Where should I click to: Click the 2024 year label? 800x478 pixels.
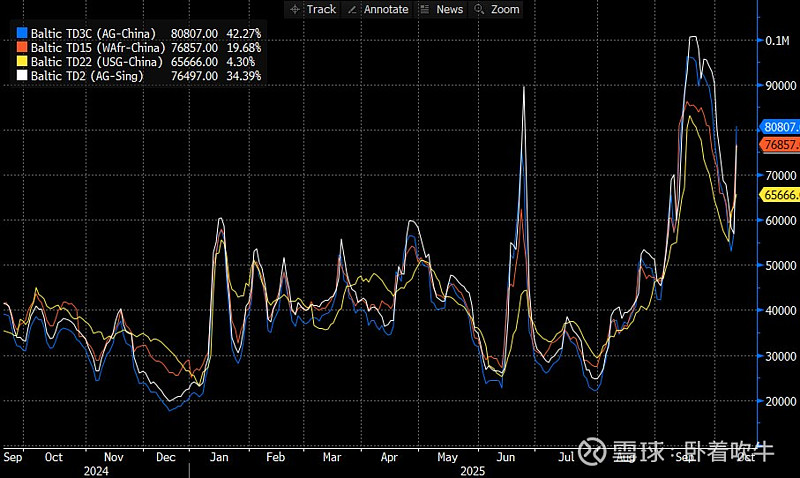click(x=96, y=471)
